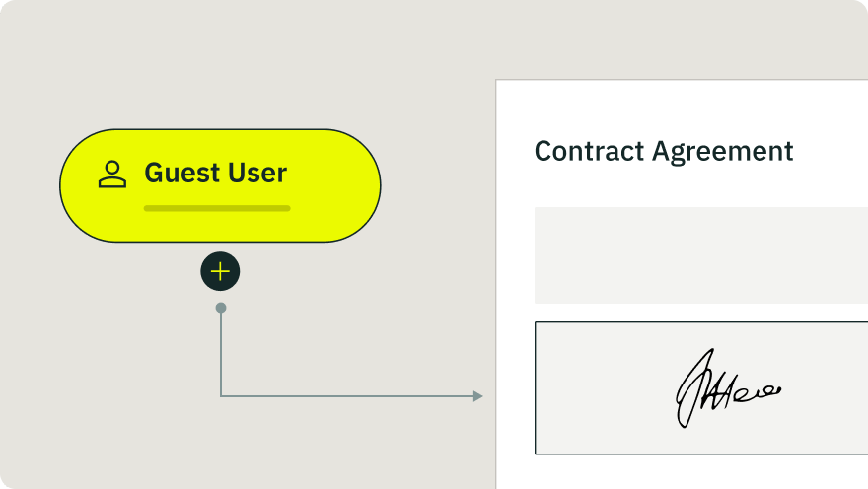Select the horizontal connector line segment
868x489 pixels.
click(x=347, y=396)
